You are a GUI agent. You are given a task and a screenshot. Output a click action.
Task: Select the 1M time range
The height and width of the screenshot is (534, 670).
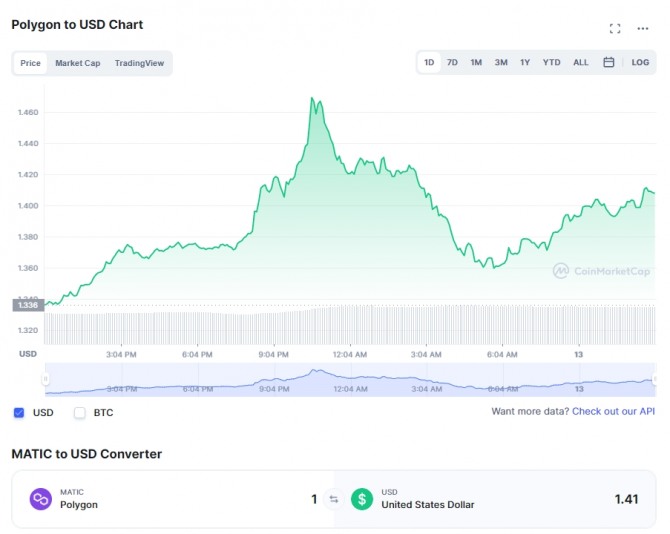point(476,62)
